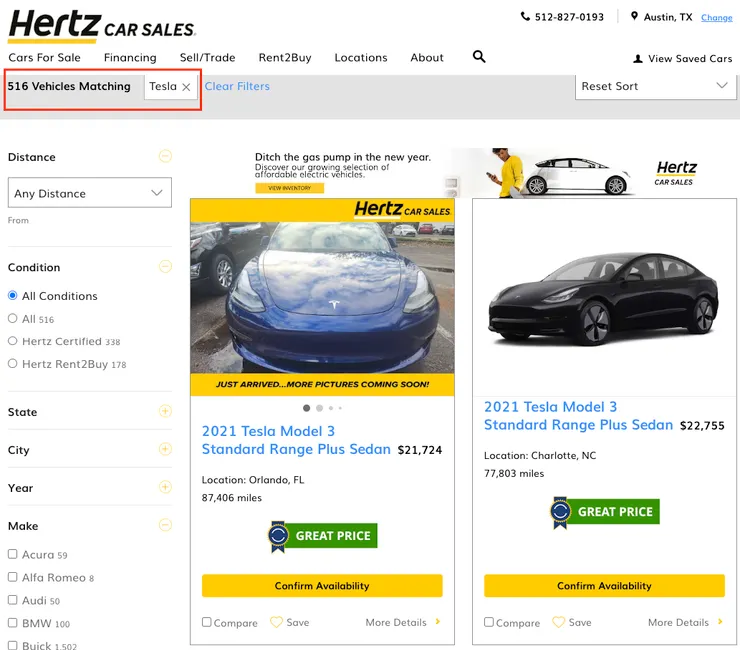Collapse the Condition filter section
The width and height of the screenshot is (740, 650).
point(165,266)
